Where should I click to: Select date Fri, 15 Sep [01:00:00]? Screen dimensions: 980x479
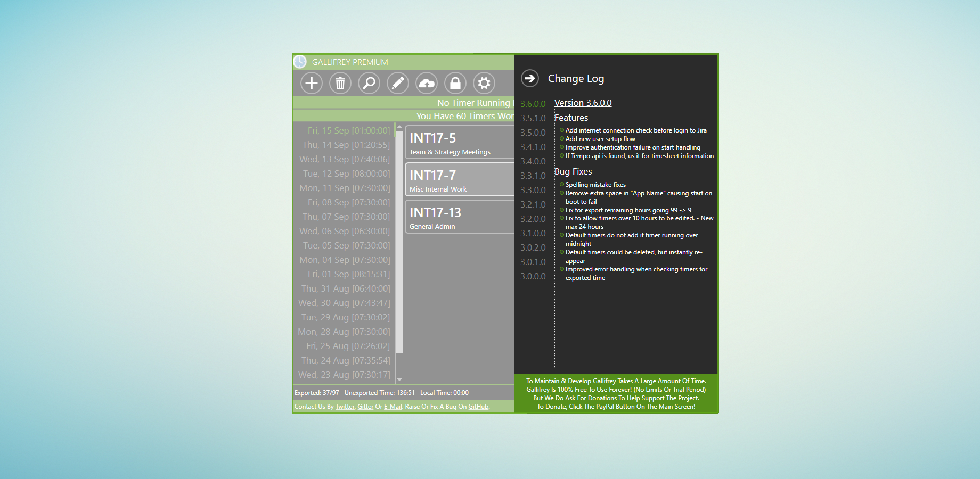348,130
